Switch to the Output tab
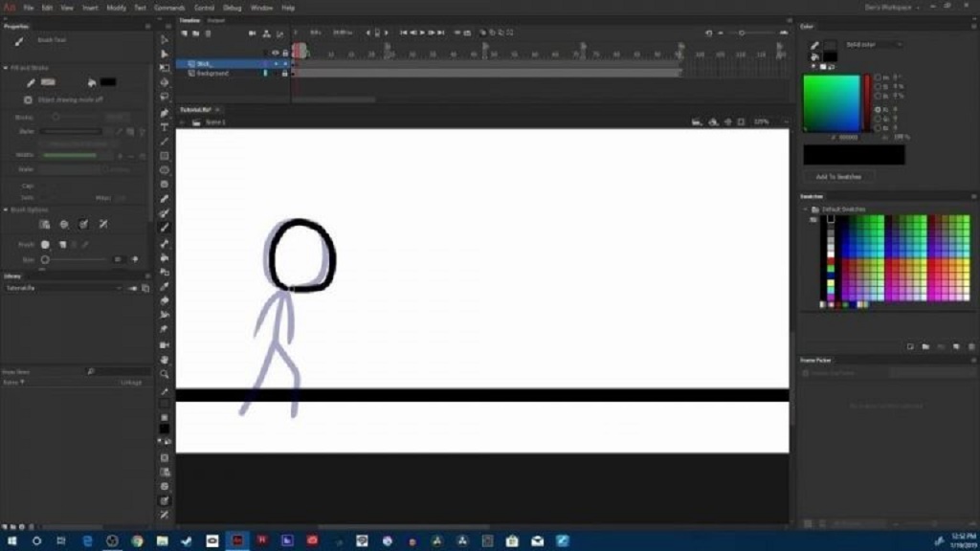Image resolution: width=980 pixels, height=551 pixels. click(x=216, y=20)
